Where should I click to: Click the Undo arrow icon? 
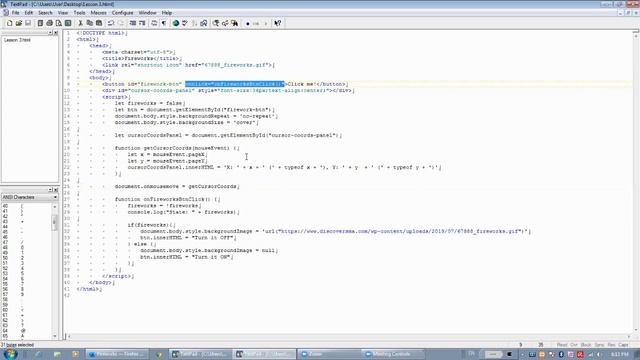pos(111,23)
